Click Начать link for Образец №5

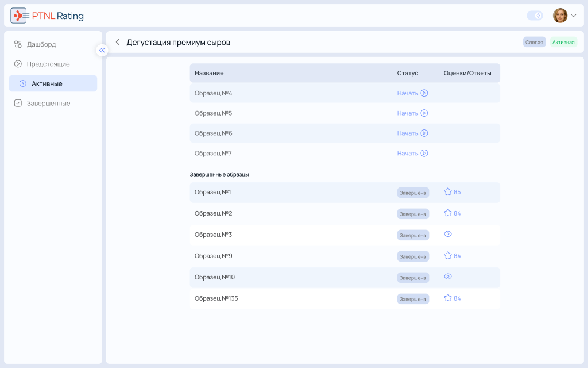click(408, 113)
